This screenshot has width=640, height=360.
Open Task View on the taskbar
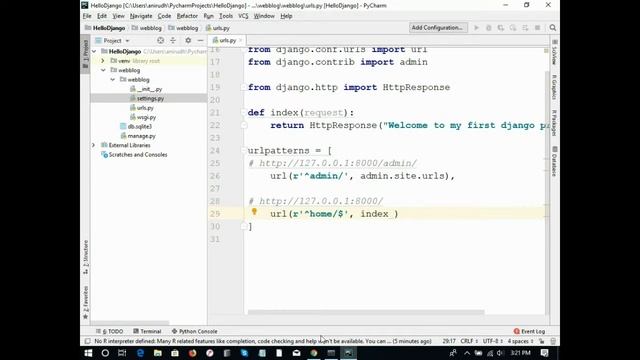122,353
